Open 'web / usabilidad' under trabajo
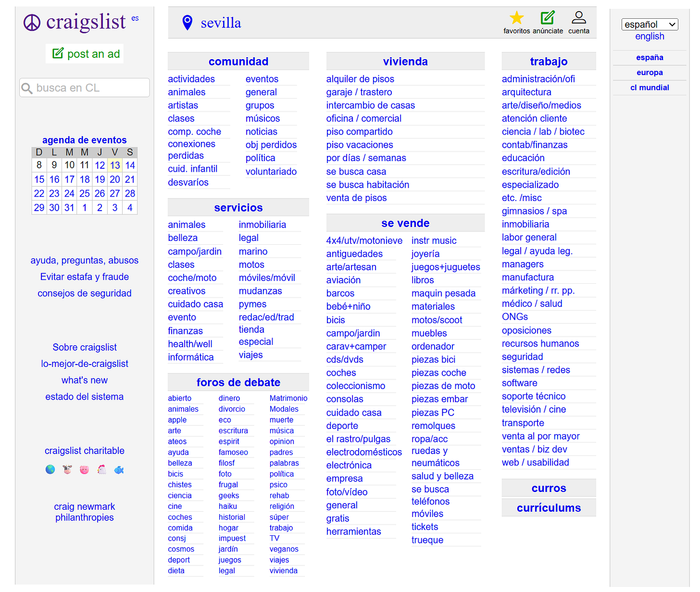 click(536, 462)
